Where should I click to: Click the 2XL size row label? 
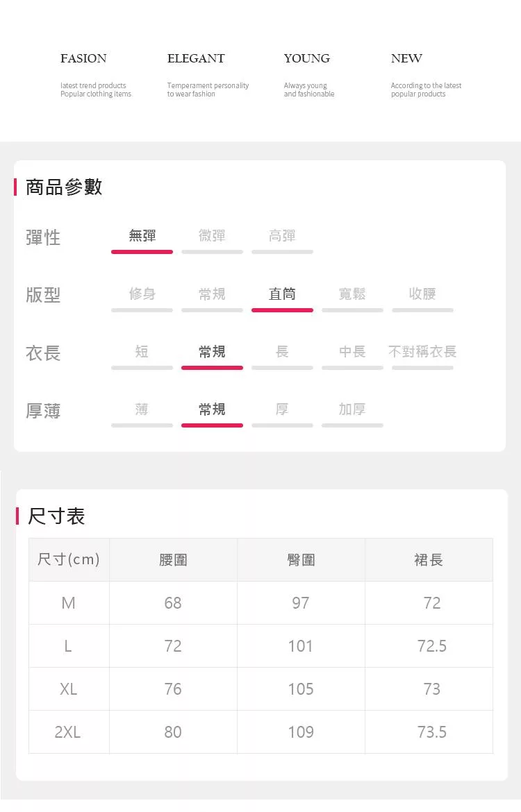[x=68, y=731]
